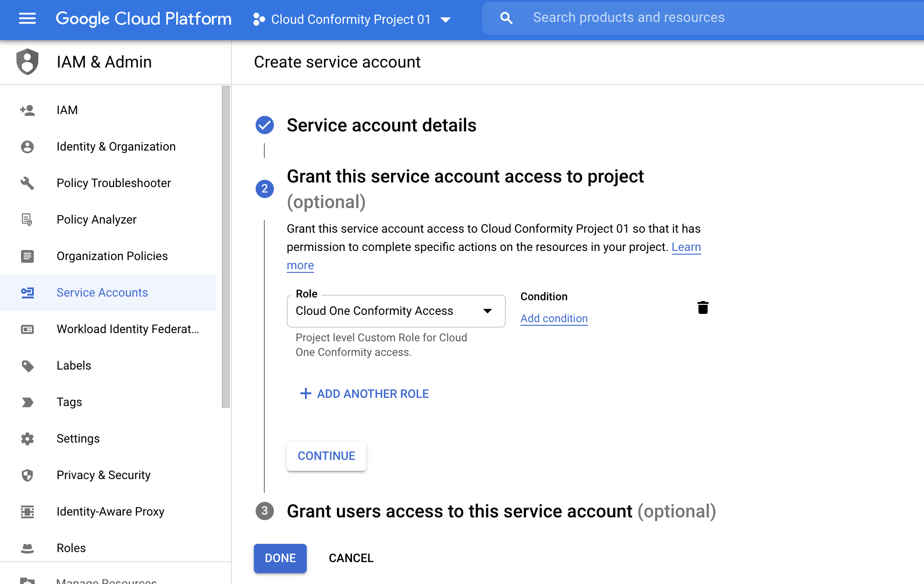Open the Google Cloud Platform hamburger menu
Image resolution: width=924 pixels, height=584 pixels.
click(27, 19)
